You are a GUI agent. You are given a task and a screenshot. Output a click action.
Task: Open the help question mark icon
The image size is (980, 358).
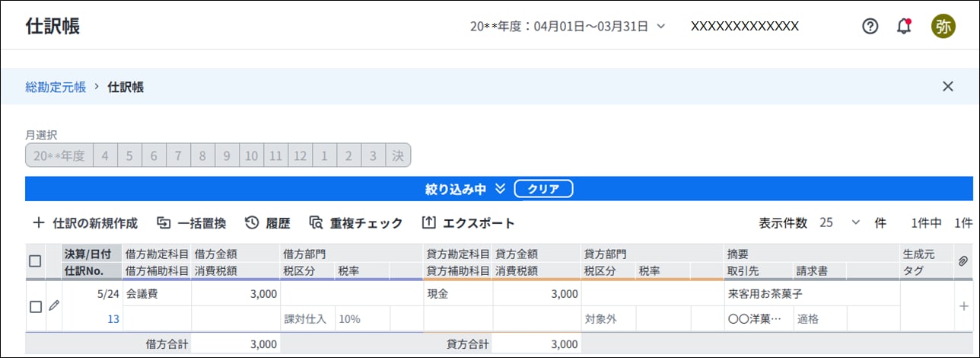pyautogui.click(x=870, y=26)
